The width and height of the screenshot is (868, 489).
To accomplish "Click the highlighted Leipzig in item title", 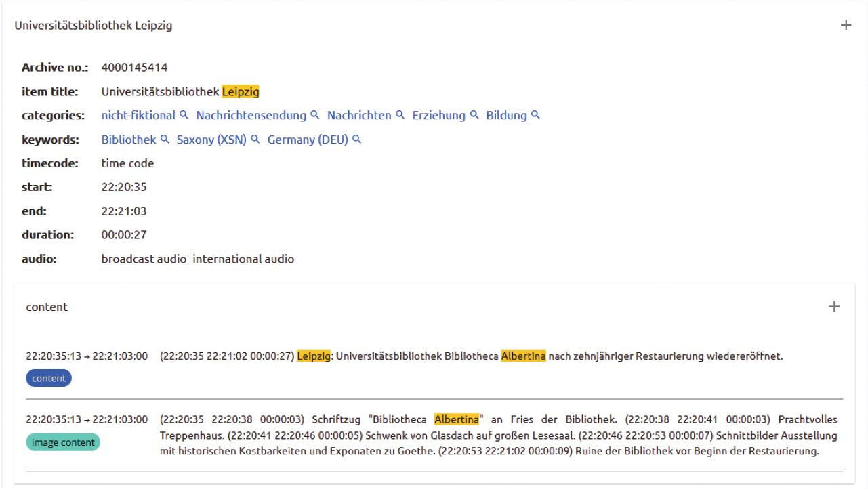I will tap(241, 91).
